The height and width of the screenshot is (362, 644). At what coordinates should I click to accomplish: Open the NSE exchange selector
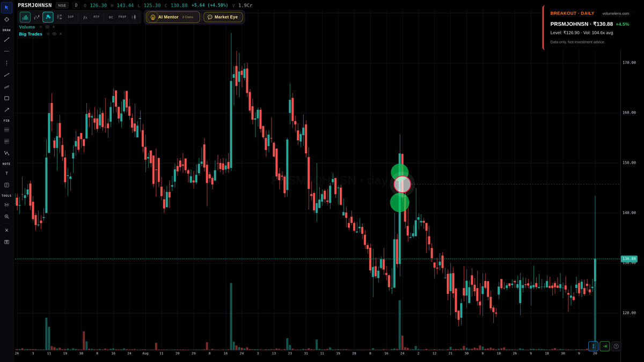click(x=62, y=5)
